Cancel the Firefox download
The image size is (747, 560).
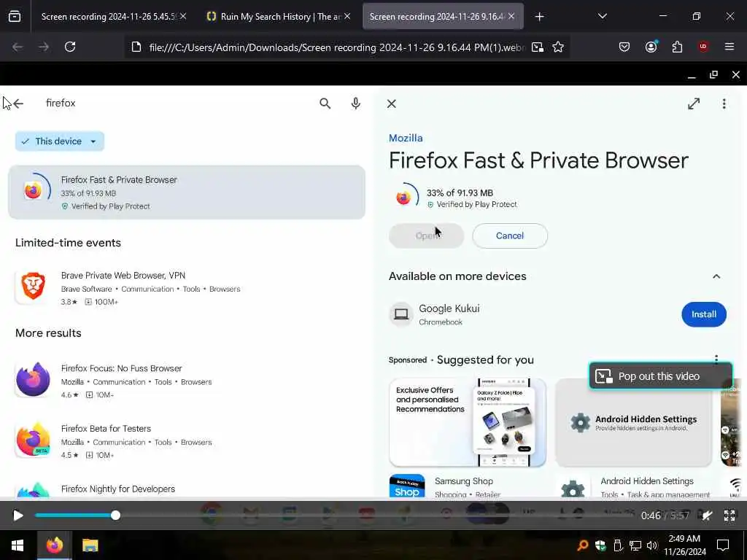coord(510,236)
